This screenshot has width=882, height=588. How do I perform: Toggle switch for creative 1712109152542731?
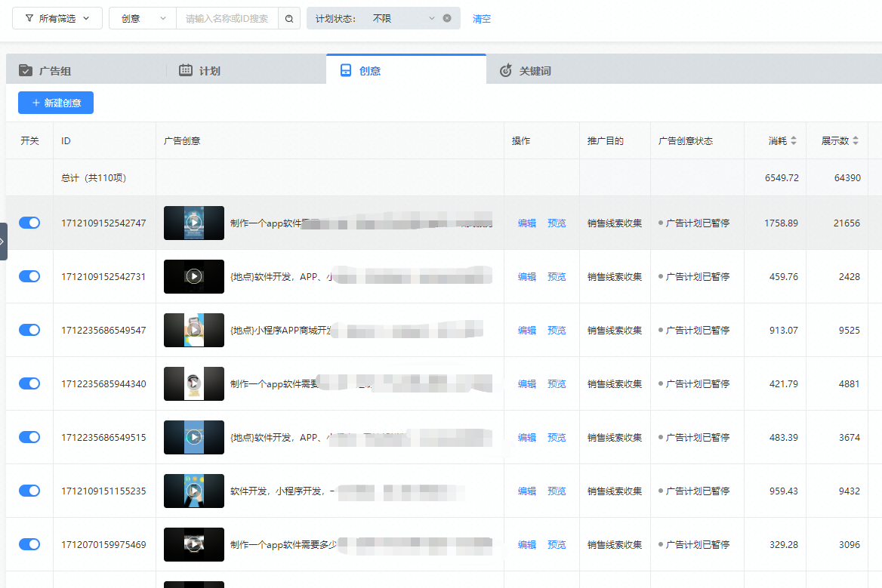coord(29,276)
